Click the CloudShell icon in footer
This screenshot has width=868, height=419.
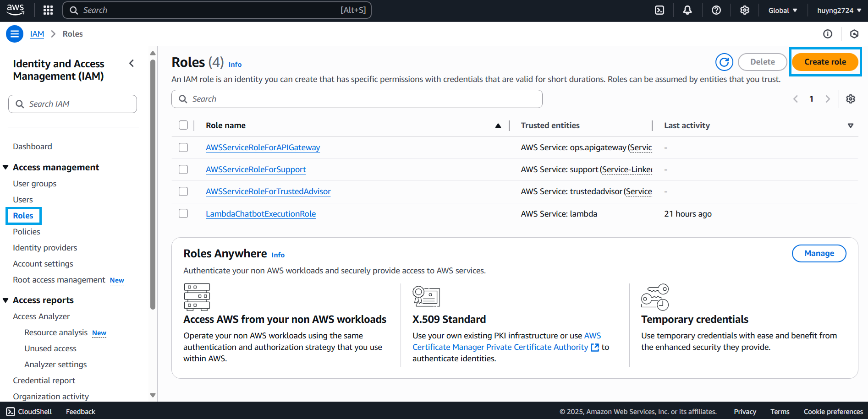tap(11, 412)
